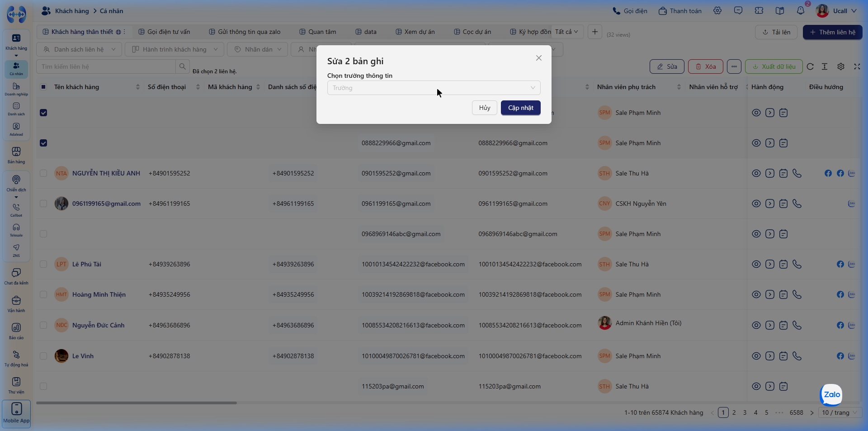Open Bán hàng sidebar item

16,155
